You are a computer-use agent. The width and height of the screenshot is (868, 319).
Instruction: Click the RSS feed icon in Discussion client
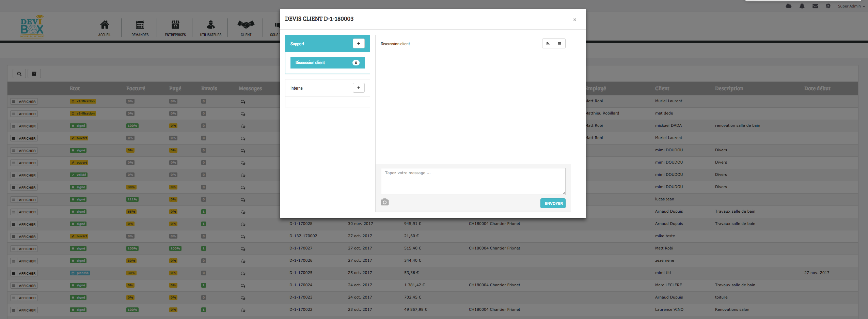point(548,44)
